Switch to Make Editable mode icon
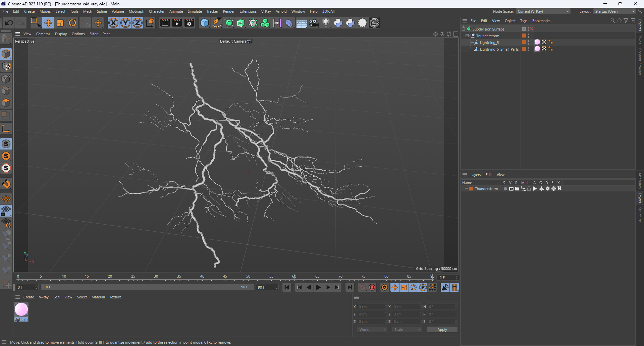Screen dimensions: 644x346 6,39
